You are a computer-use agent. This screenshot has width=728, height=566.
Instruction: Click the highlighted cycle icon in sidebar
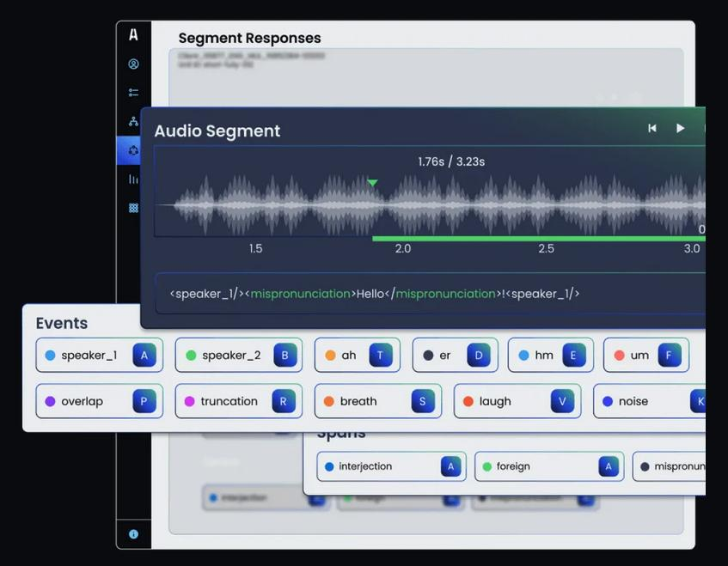coord(133,151)
